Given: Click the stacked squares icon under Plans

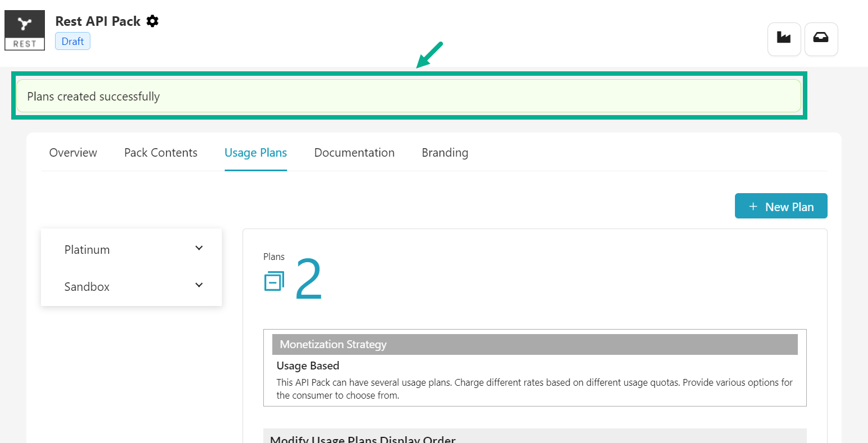Looking at the screenshot, I should click(274, 281).
